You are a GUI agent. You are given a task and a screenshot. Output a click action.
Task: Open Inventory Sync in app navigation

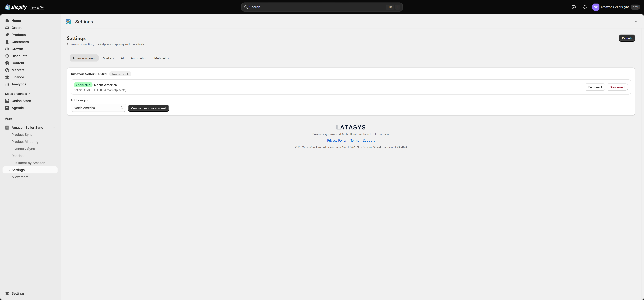23,149
